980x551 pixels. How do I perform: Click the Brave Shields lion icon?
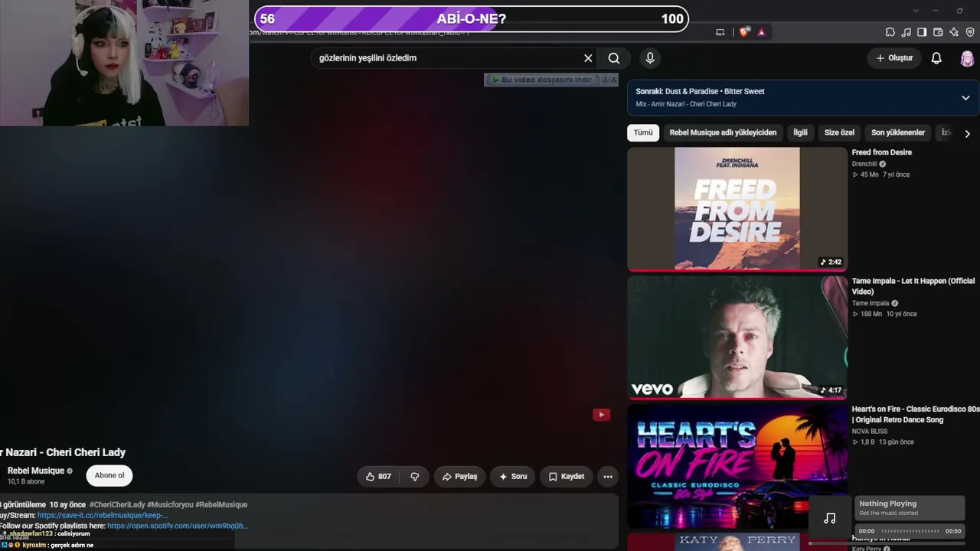[x=743, y=32]
